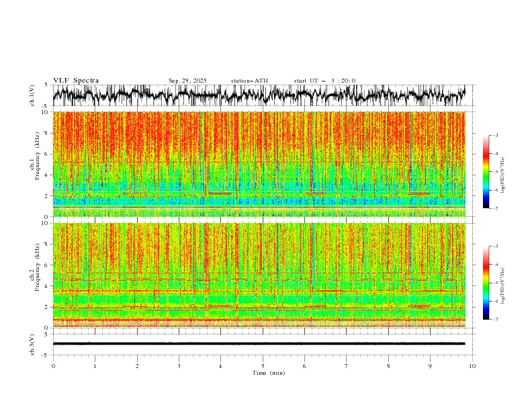Click time-axis tick label "5"
532x411 pixels.
click(x=263, y=366)
